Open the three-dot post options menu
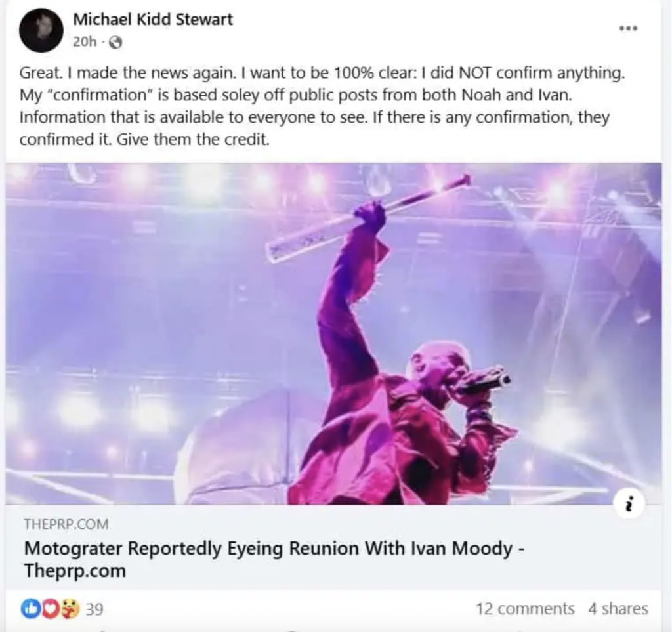Viewport: 672px width, 632px height. click(x=628, y=29)
